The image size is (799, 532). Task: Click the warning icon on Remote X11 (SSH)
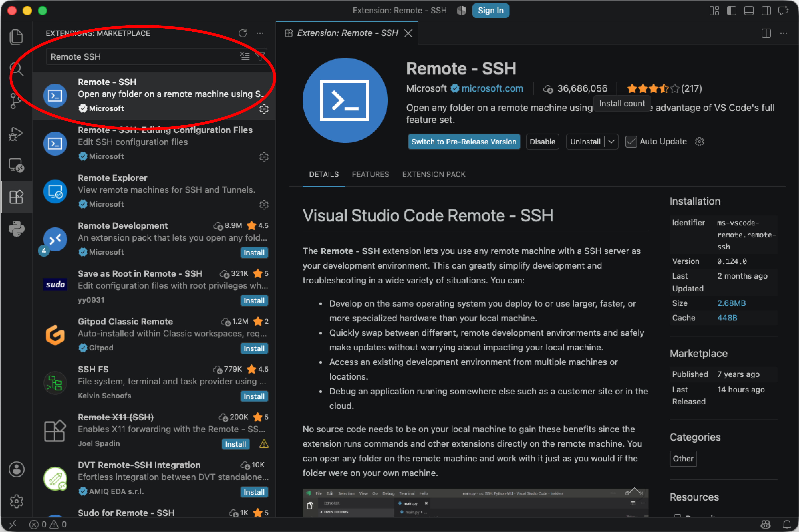[x=264, y=444]
